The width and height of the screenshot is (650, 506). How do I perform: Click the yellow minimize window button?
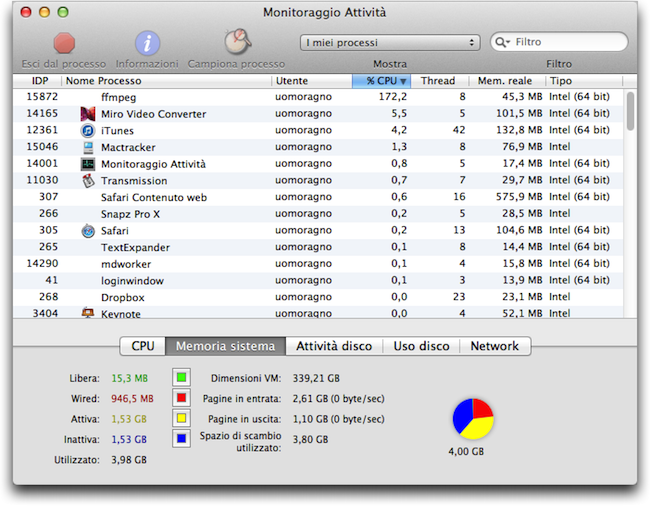[44, 12]
